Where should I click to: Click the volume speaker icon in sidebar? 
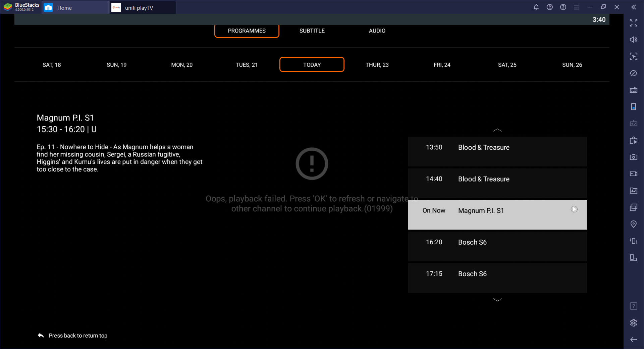tap(634, 40)
